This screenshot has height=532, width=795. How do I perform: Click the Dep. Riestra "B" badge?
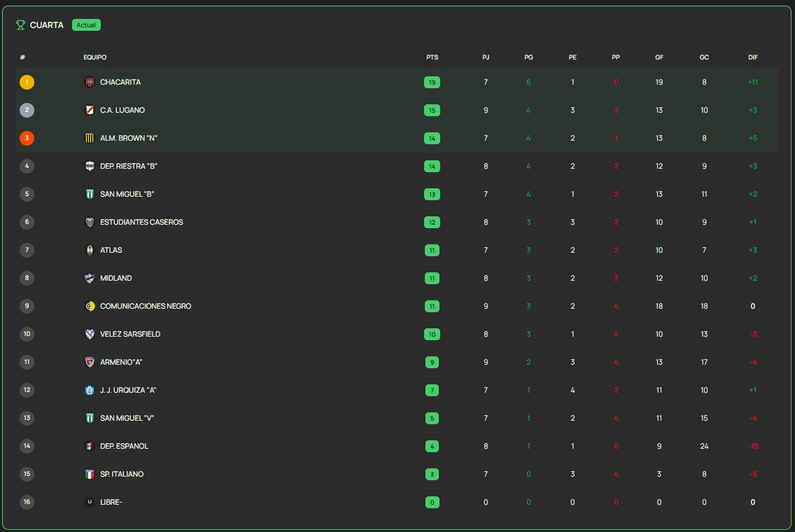click(90, 166)
